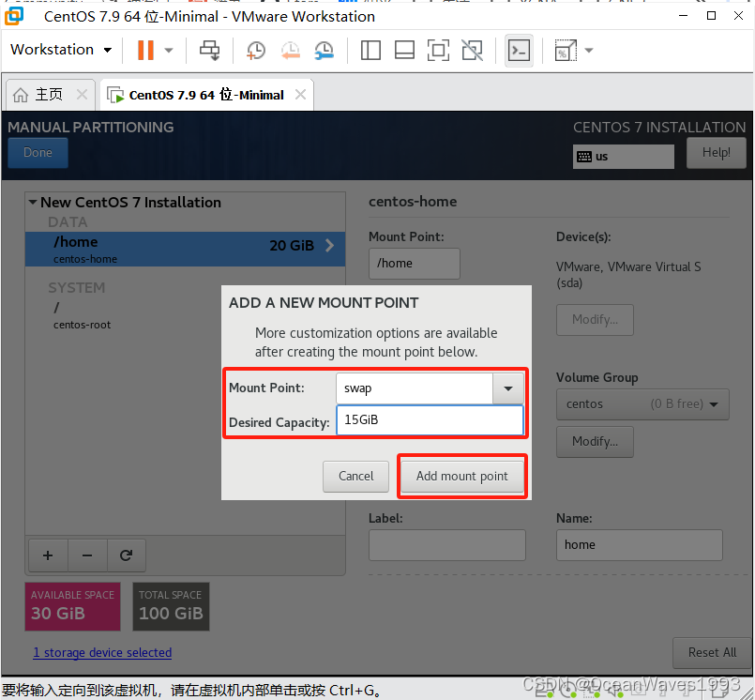
Task: Take a snapshot of the VM
Action: pos(256,50)
